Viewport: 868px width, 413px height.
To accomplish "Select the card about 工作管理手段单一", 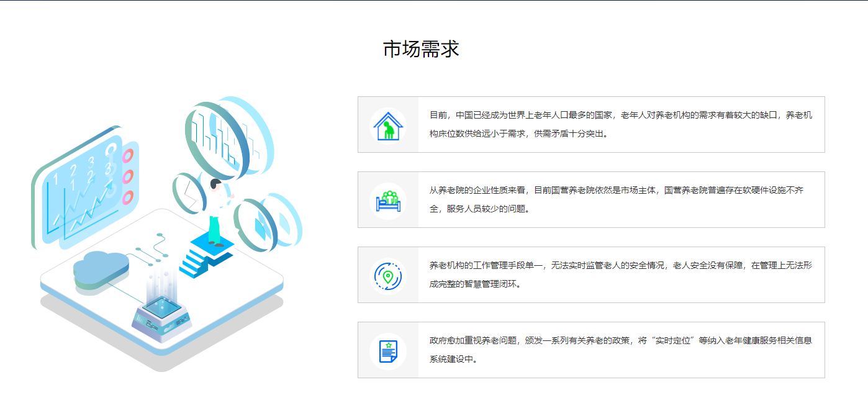I will point(621,275).
